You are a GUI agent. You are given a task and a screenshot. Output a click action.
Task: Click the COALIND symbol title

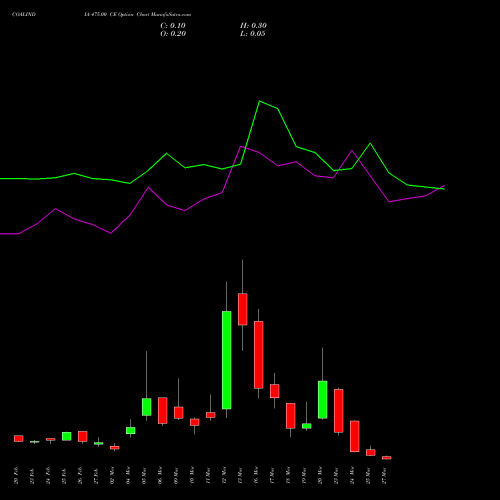tap(24, 15)
